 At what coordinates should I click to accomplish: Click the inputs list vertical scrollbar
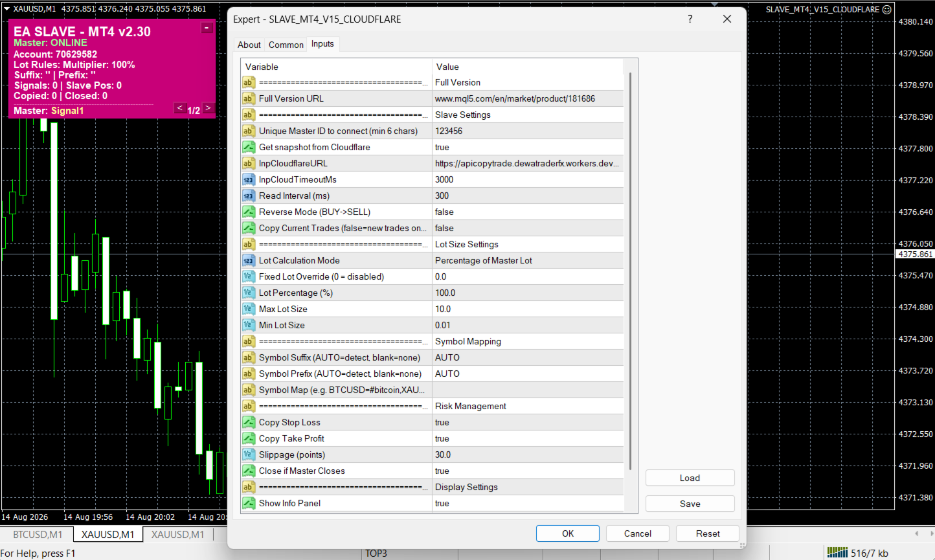(630, 272)
